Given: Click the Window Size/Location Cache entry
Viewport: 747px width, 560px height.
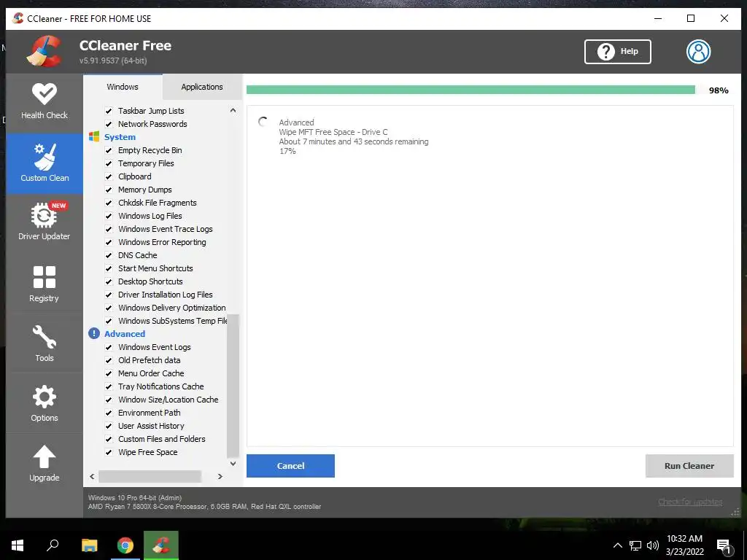Looking at the screenshot, I should coord(169,400).
